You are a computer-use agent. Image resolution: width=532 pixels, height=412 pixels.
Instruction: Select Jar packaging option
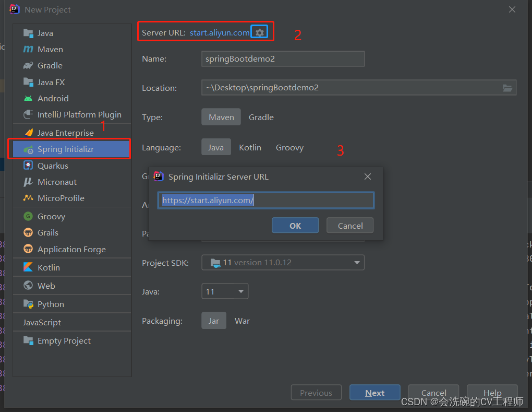pos(214,321)
